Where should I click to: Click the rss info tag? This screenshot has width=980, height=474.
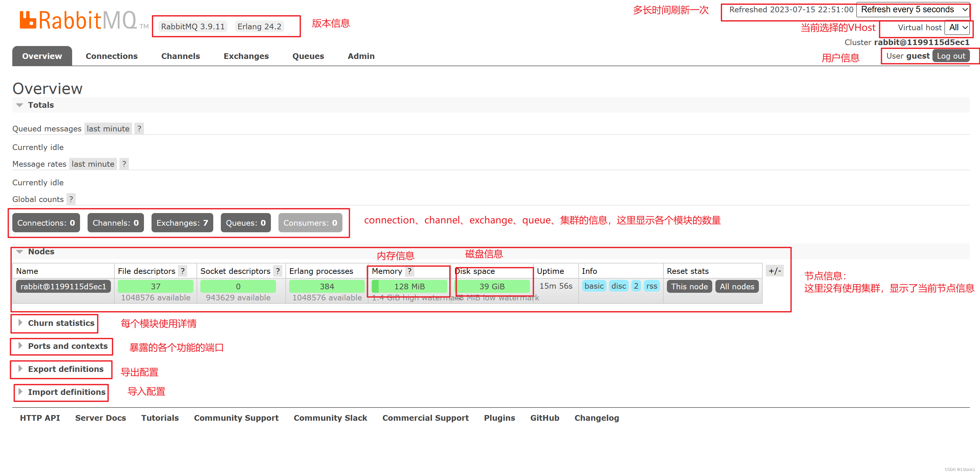[x=652, y=286]
